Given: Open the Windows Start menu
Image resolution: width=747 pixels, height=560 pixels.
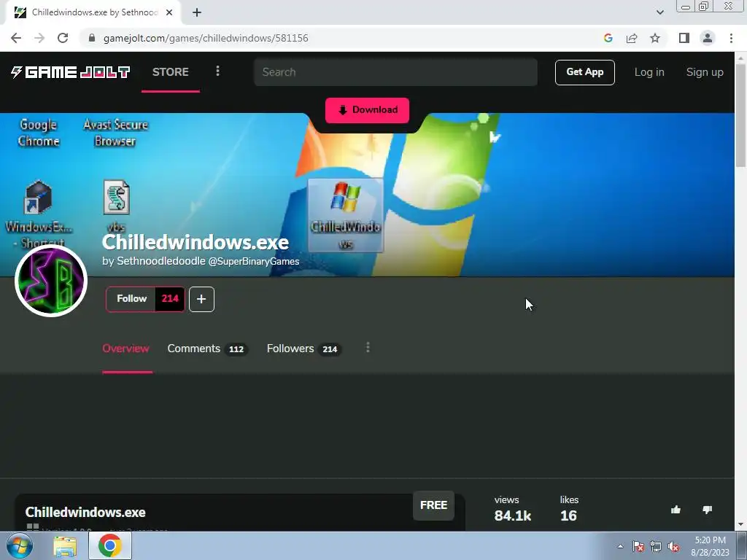Looking at the screenshot, I should pos(20,545).
